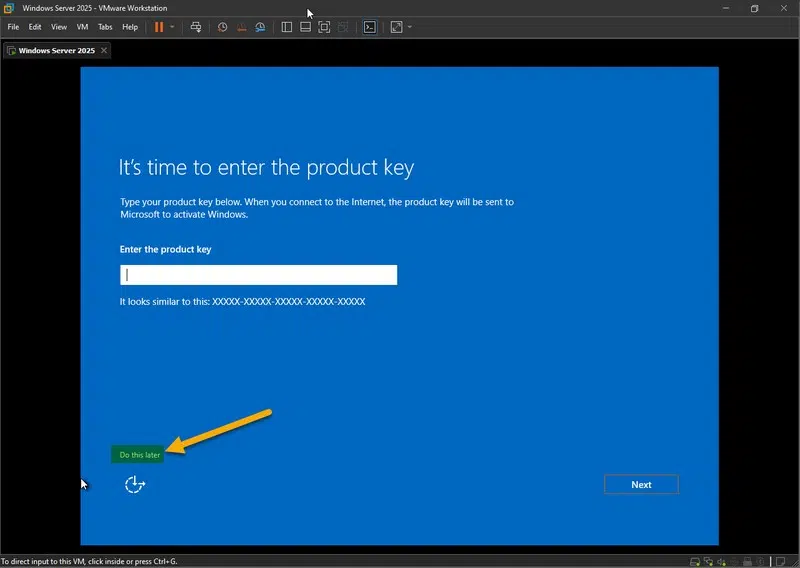
Task: Click the stretch guest display icon
Action: (x=396, y=27)
